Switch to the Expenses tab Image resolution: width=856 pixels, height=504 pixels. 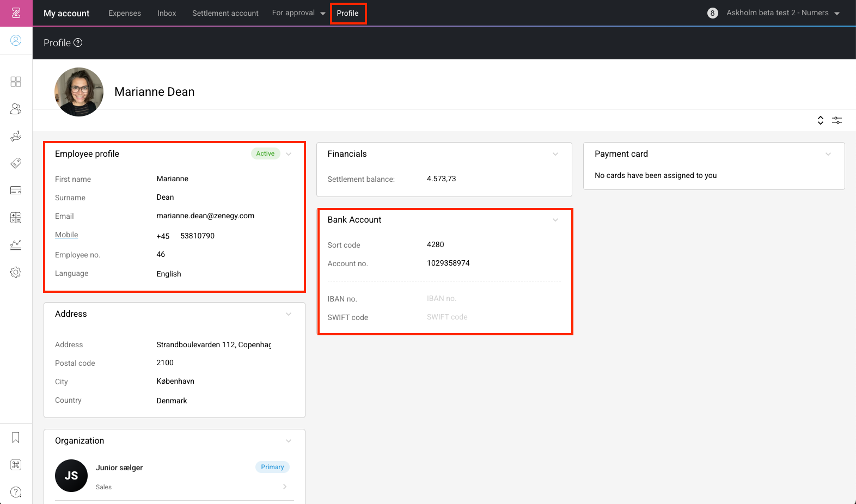[125, 13]
